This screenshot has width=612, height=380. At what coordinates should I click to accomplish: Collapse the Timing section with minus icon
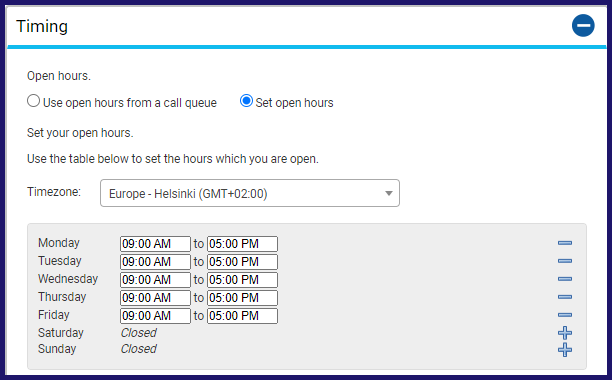point(583,26)
